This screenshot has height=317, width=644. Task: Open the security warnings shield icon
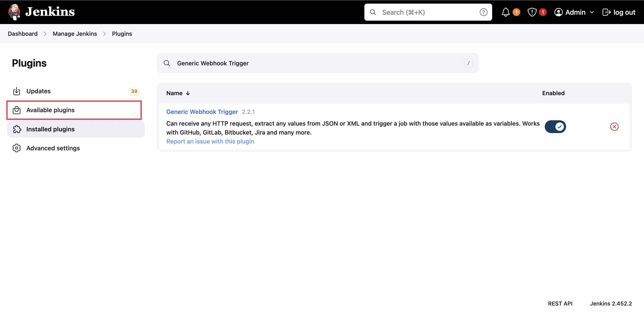(532, 12)
